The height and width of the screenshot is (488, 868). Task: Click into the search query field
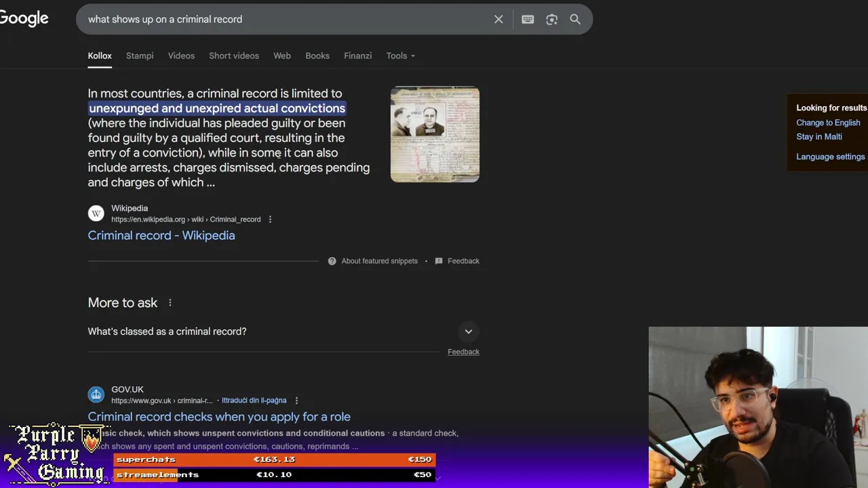pyautogui.click(x=285, y=19)
